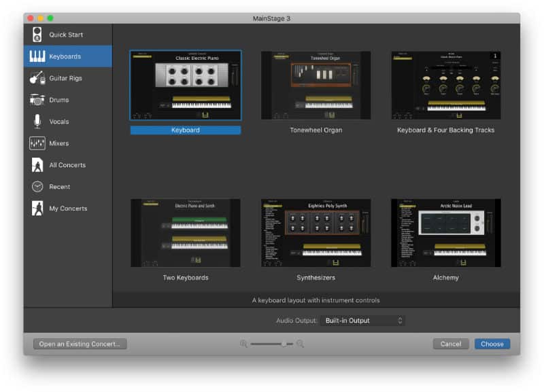Select the Alchemy template thumbnail

(446, 232)
